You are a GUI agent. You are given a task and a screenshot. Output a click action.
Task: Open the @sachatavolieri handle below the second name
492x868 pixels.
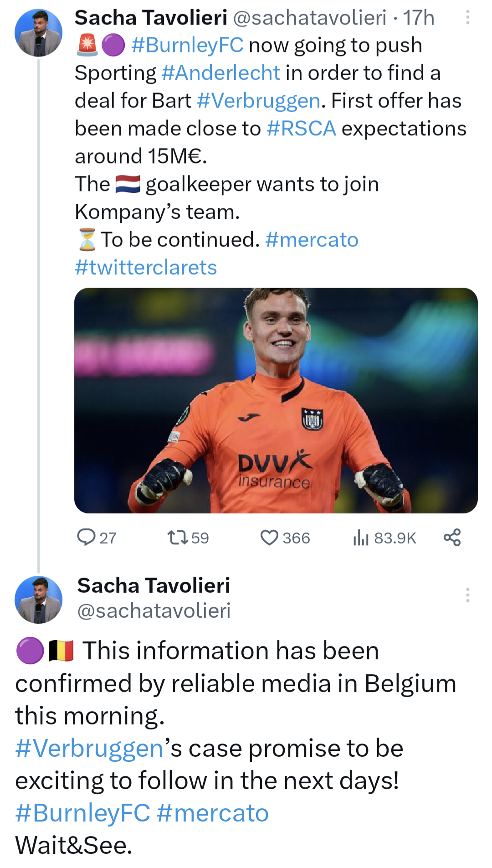[x=154, y=611]
